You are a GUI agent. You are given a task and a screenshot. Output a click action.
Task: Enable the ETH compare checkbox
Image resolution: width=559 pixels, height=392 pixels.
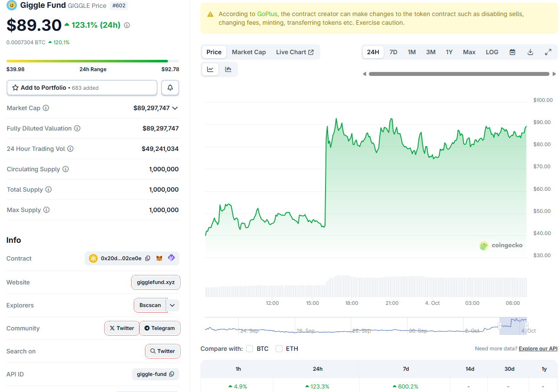click(x=279, y=349)
